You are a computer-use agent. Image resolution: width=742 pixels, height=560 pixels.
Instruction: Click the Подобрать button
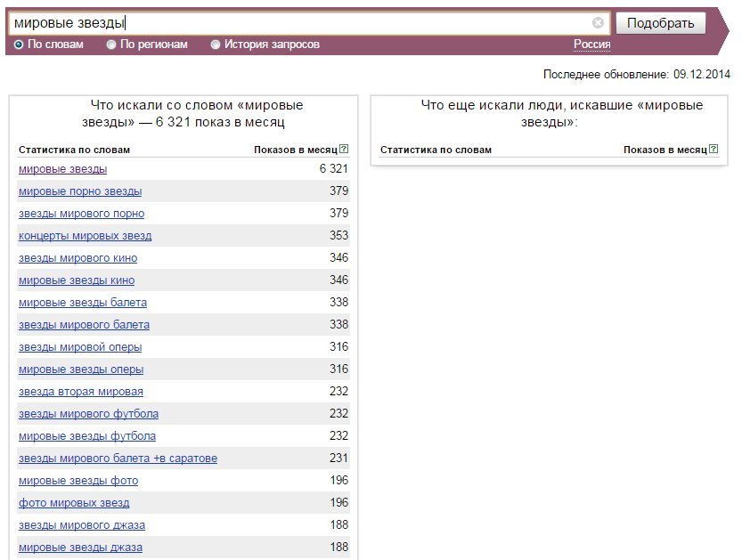point(661,23)
